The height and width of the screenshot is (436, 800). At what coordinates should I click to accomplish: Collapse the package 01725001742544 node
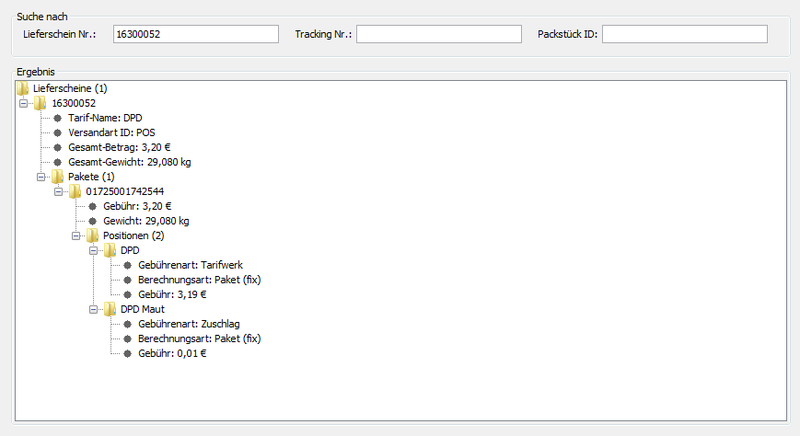[58, 191]
